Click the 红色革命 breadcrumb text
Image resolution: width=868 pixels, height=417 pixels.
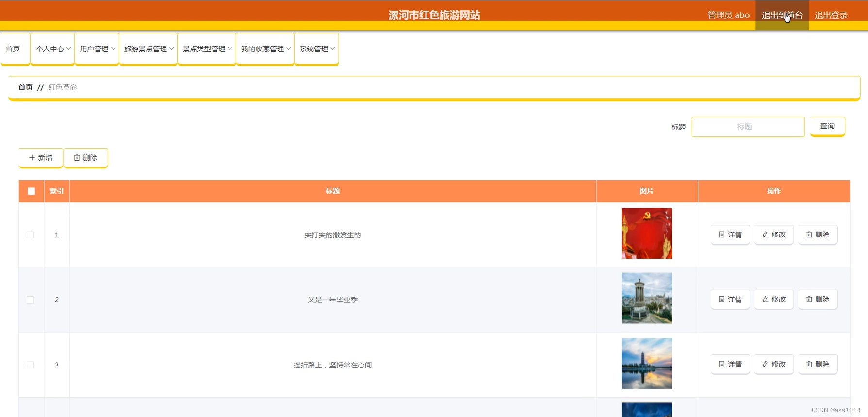63,87
